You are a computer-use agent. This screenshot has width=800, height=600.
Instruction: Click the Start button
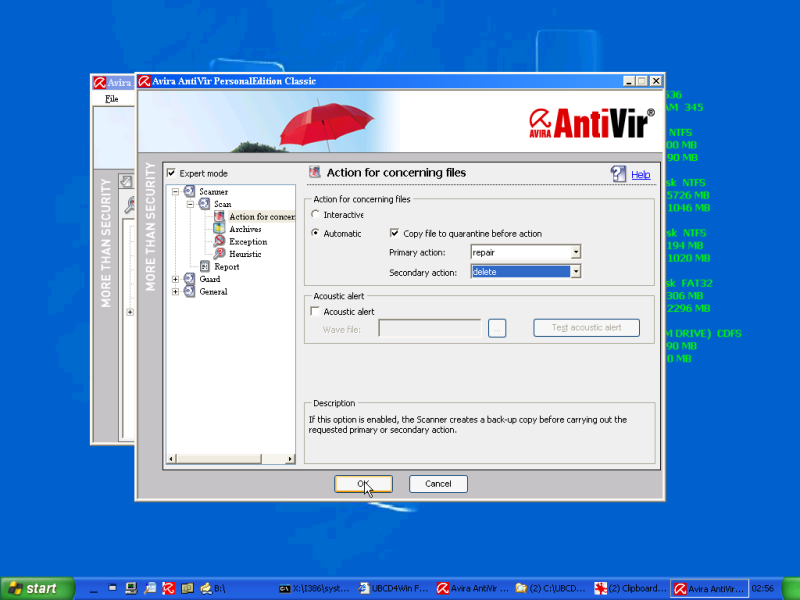click(x=37, y=588)
